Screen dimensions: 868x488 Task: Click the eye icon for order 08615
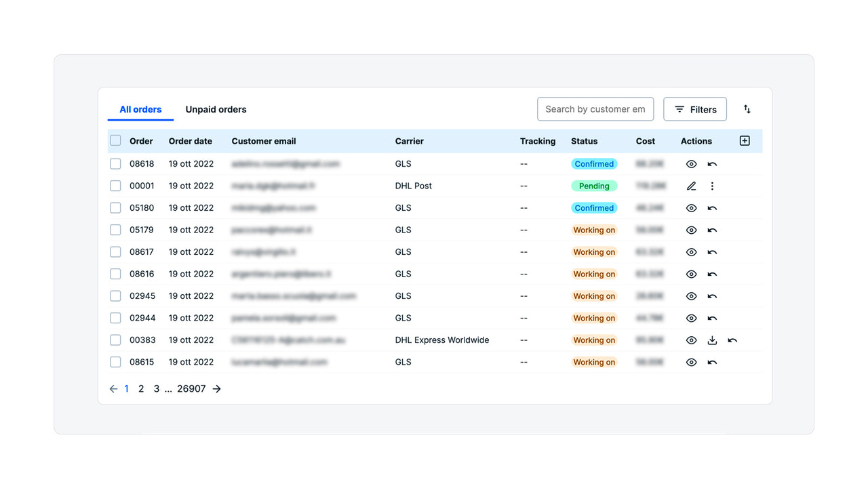click(691, 362)
